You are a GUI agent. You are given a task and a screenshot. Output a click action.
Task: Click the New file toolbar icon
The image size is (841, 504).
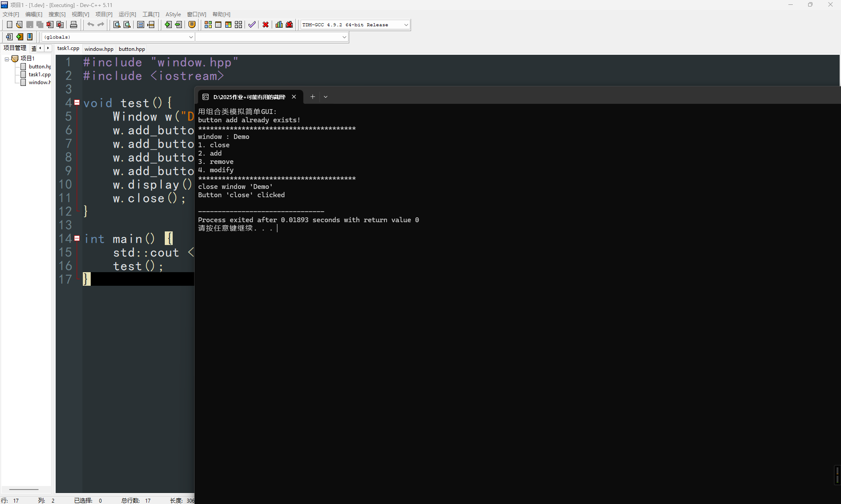coord(9,25)
